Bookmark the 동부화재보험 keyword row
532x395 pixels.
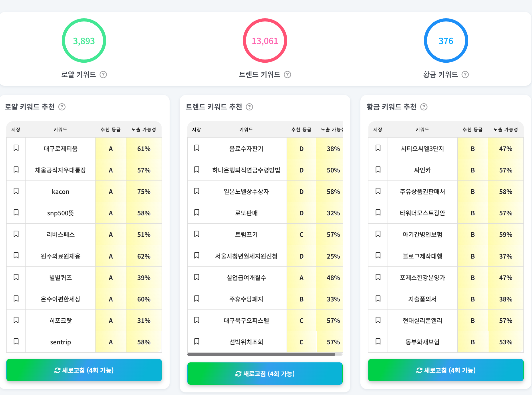pyautogui.click(x=378, y=342)
